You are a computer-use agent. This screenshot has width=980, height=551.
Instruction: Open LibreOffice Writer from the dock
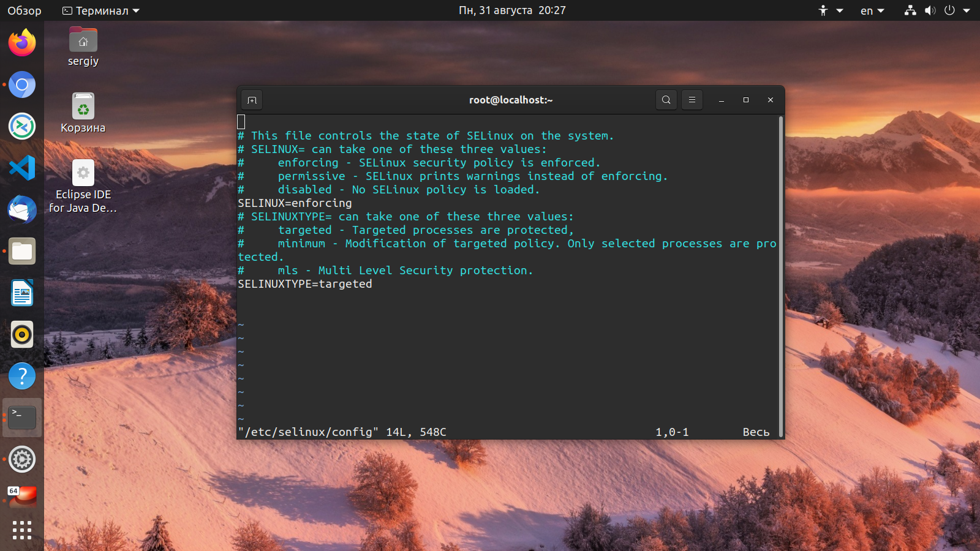tap(22, 293)
